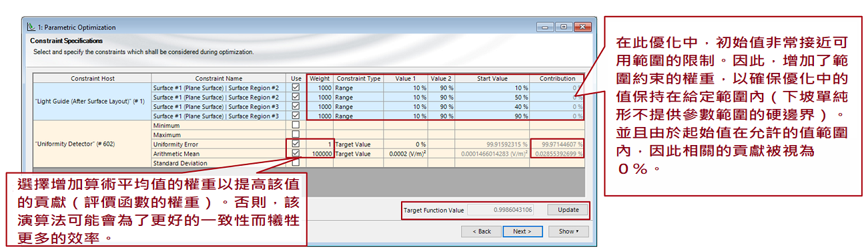
Task: Edit the Uniformity Error weight cell
Action: 320,144
